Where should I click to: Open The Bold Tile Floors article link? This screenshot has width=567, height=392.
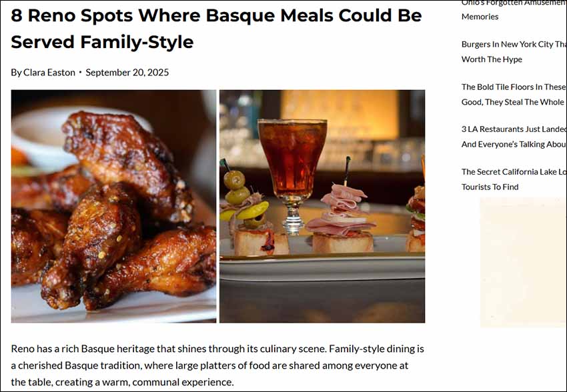tap(514, 94)
